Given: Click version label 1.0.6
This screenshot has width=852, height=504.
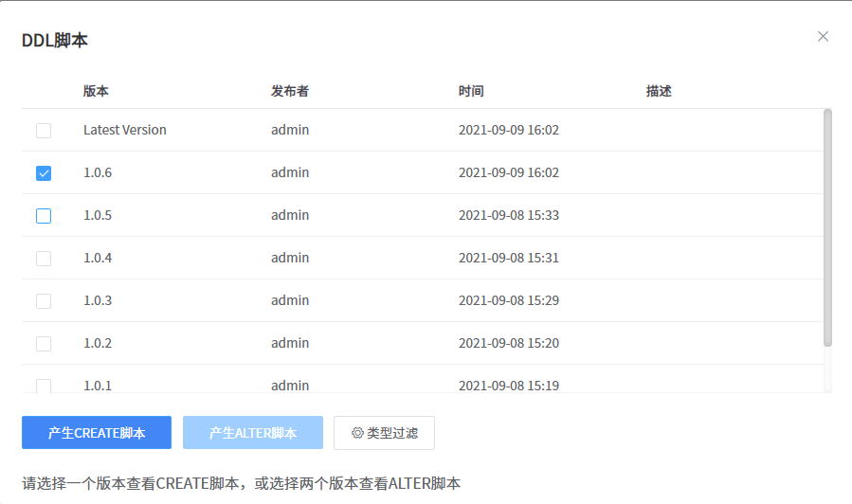Looking at the screenshot, I should coord(98,172).
